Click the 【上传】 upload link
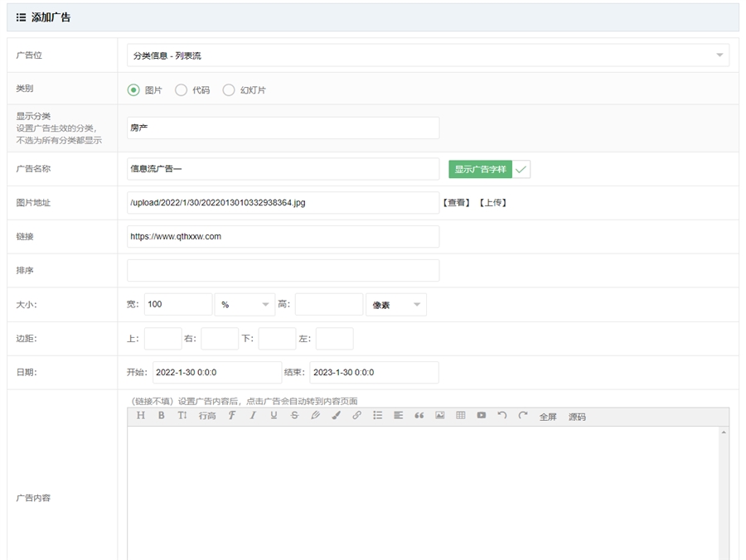Viewport: 746px width, 560px height. (x=492, y=203)
